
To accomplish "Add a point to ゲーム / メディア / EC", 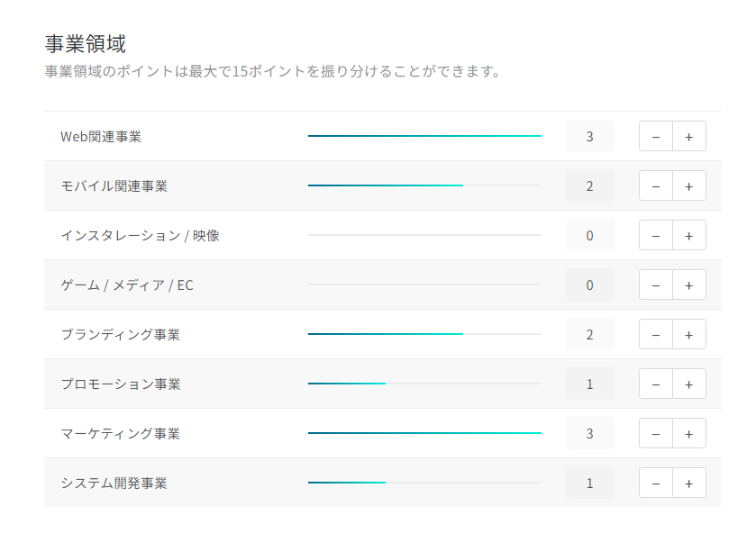I will tap(688, 285).
